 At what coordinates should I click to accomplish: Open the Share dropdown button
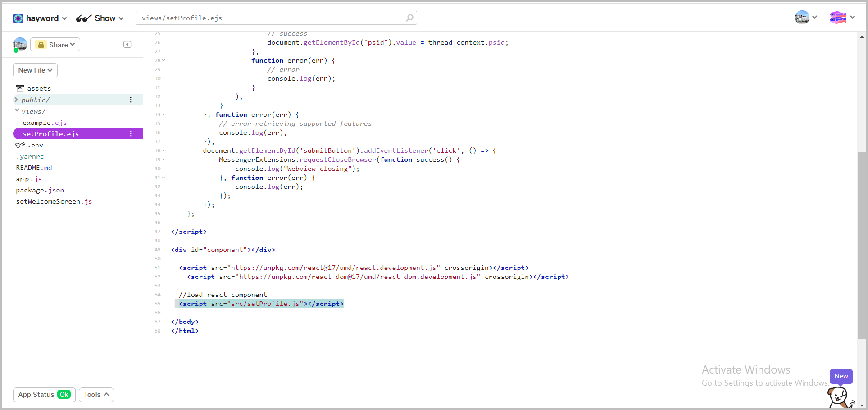pos(55,45)
